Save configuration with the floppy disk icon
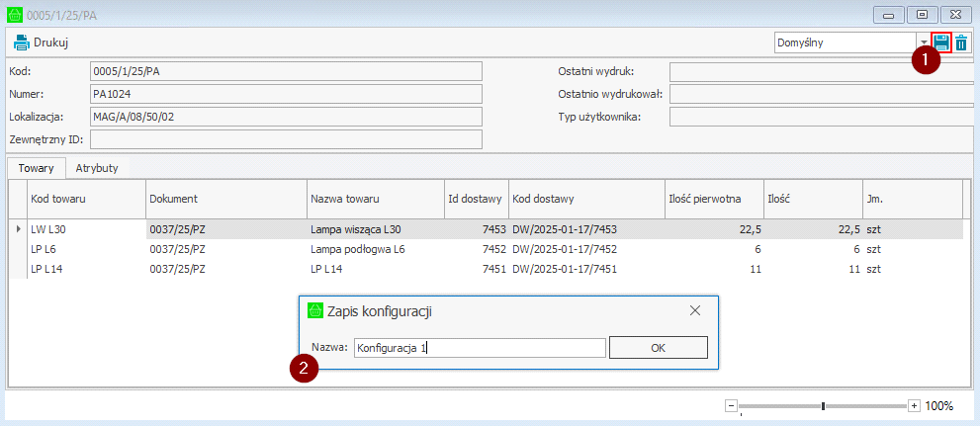 pos(941,43)
